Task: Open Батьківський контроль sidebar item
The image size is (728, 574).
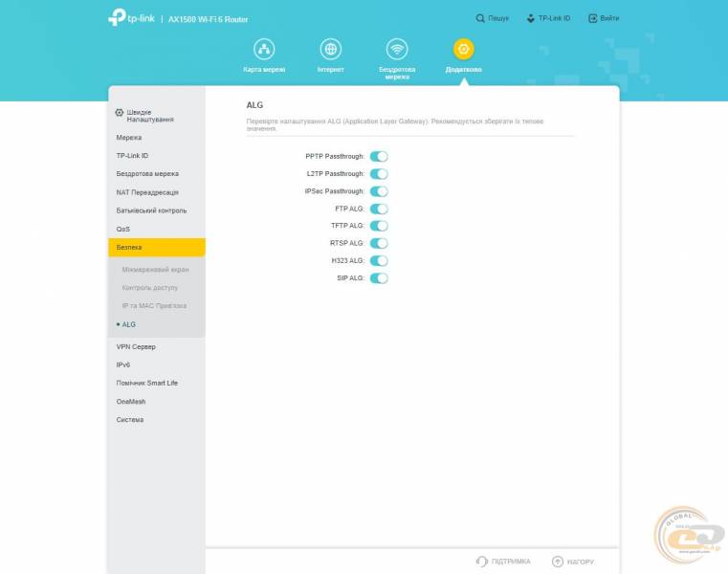Action: click(x=157, y=210)
